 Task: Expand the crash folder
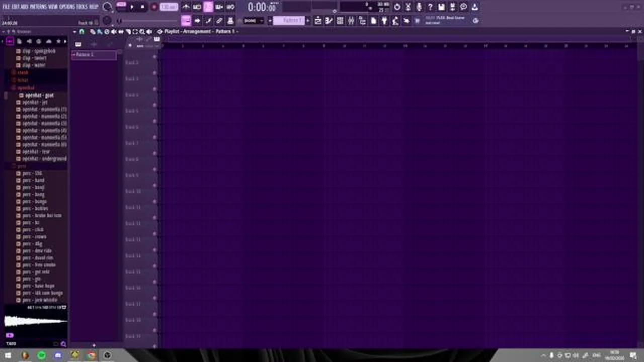[x=23, y=73]
